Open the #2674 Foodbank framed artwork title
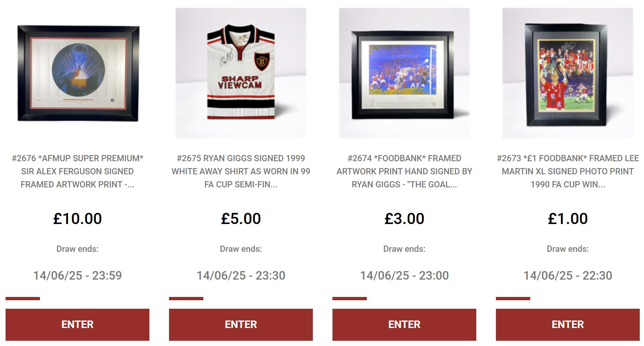 tap(404, 171)
